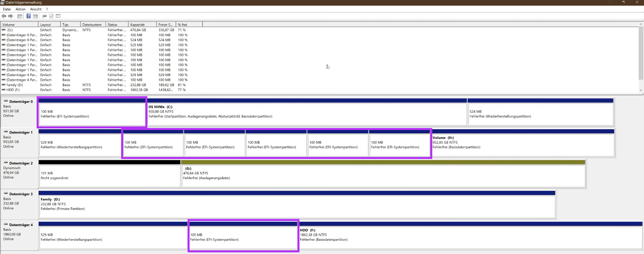The image size is (644, 254).
Task: Click volume list scrollbar up arrow
Action: tap(641, 25)
